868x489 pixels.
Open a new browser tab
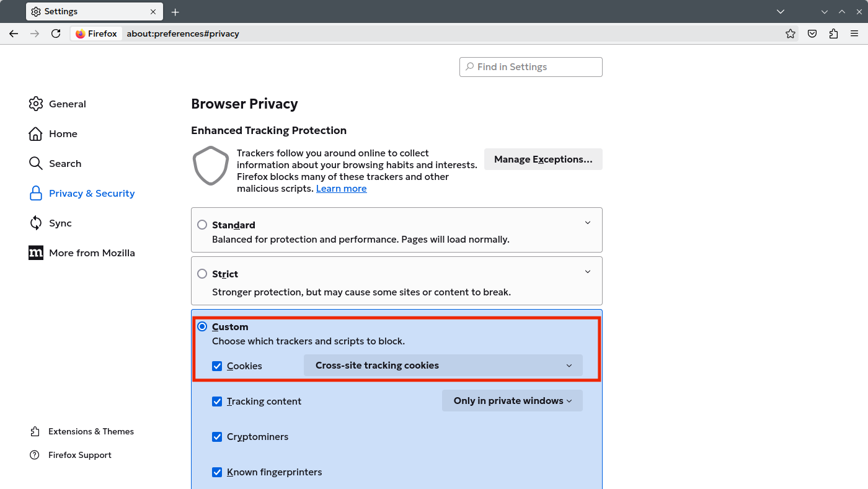click(175, 11)
